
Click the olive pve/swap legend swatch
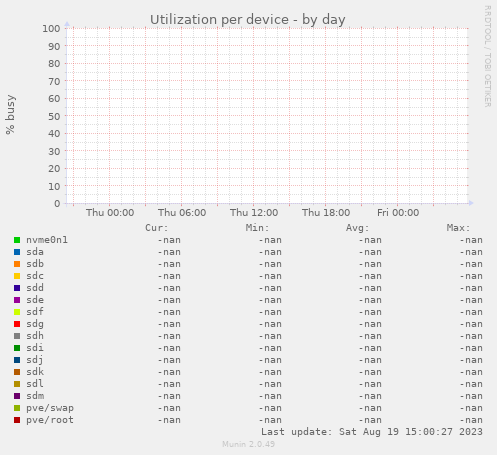tap(17, 408)
